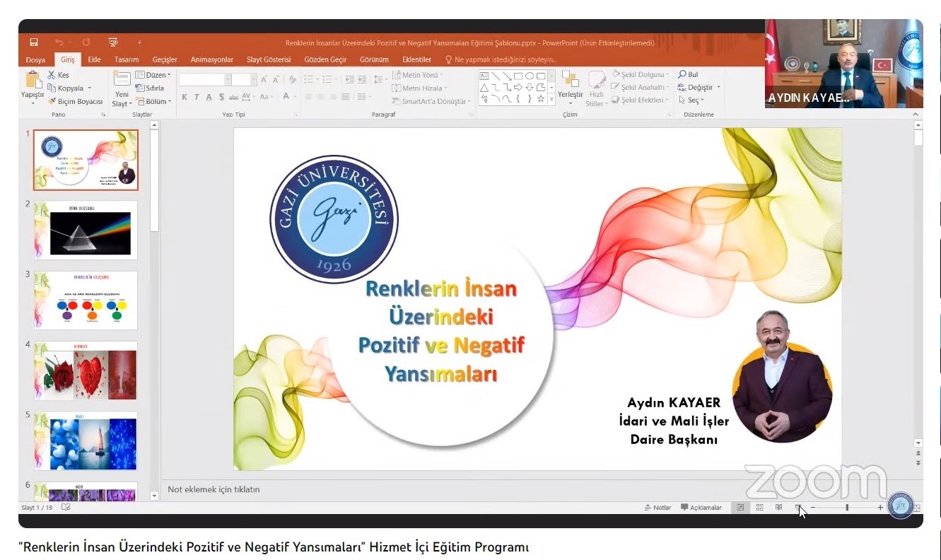Screen dimensions: 941x560
Task: Expand the shapes gallery more arrow
Action: [x=551, y=100]
